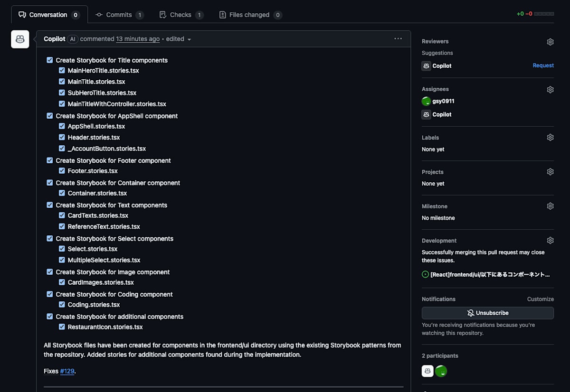Switch to the Commits tab
This screenshot has width=570, height=392.
(x=119, y=15)
